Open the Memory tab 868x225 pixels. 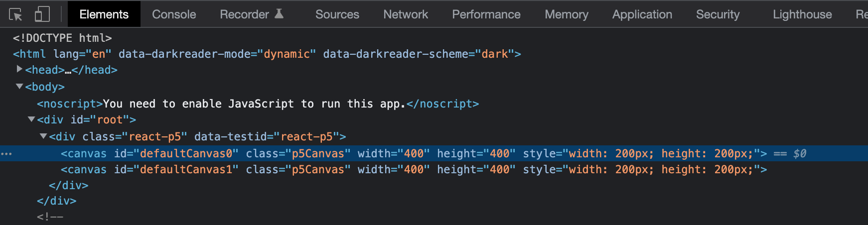point(567,14)
